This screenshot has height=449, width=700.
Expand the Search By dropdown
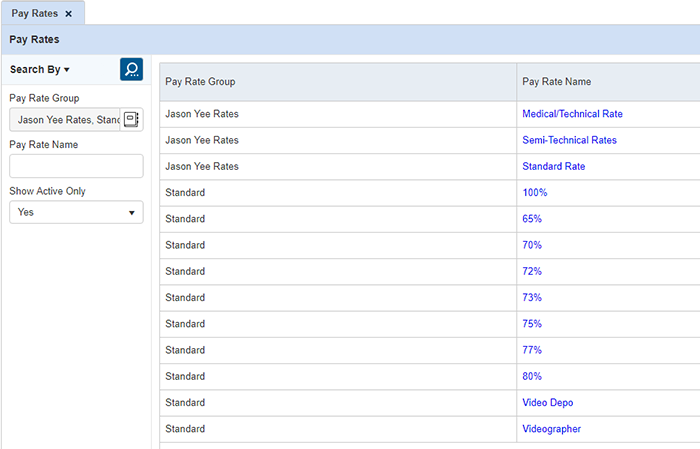40,70
